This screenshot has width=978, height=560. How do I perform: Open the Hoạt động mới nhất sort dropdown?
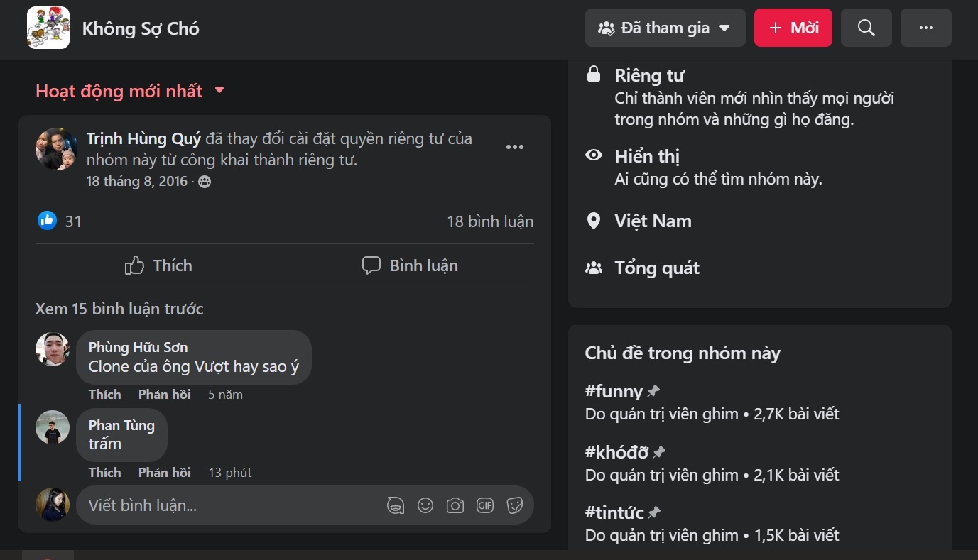[129, 91]
